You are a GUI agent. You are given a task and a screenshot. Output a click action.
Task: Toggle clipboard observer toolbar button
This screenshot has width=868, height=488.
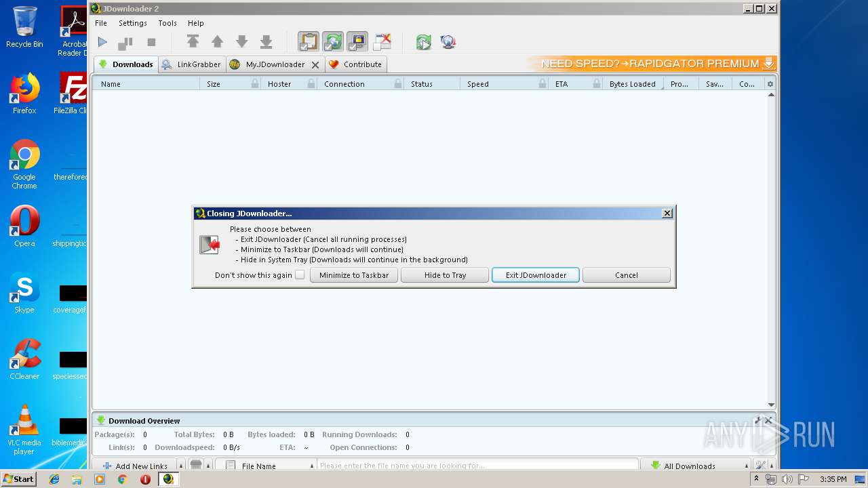[x=309, y=42]
